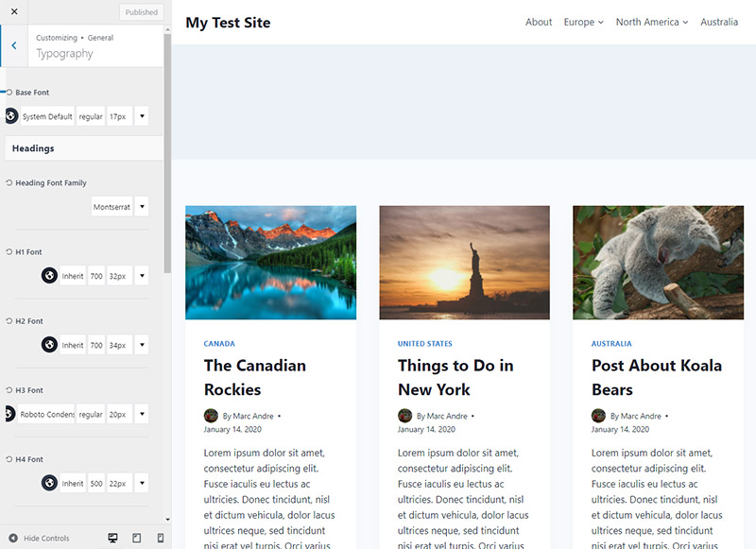This screenshot has height=549, width=756.
Task: Switch to desktop preview mode
Action: [112, 538]
